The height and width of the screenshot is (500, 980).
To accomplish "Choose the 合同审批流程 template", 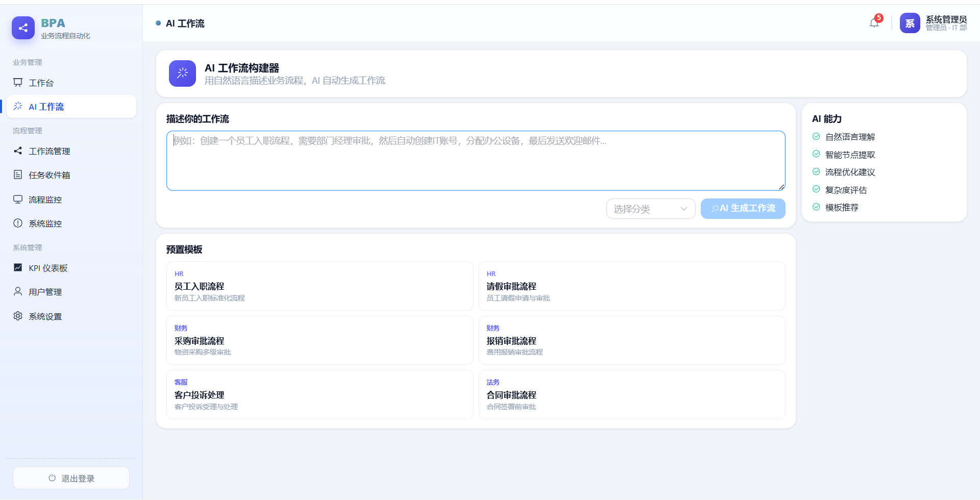I will click(632, 394).
